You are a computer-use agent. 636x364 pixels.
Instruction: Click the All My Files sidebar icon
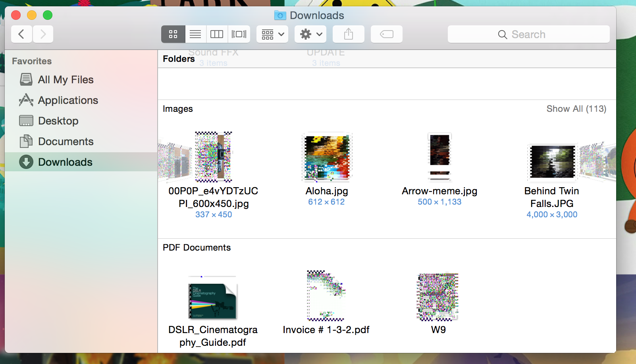pyautogui.click(x=26, y=79)
